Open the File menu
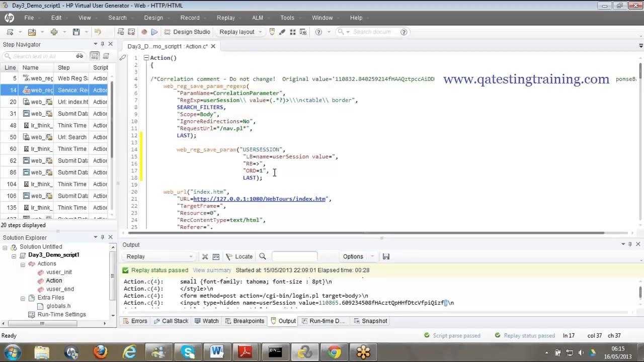The image size is (644, 362). pos(29,18)
